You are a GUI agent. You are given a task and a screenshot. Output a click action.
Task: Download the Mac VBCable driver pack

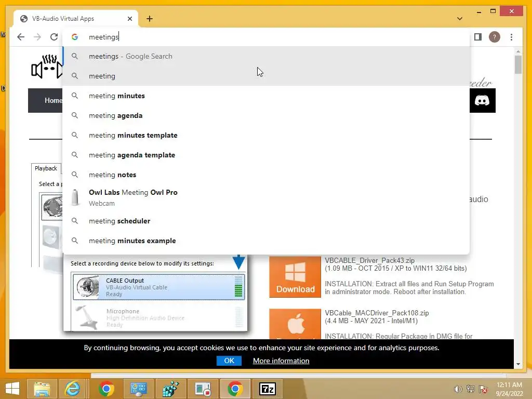(x=295, y=324)
